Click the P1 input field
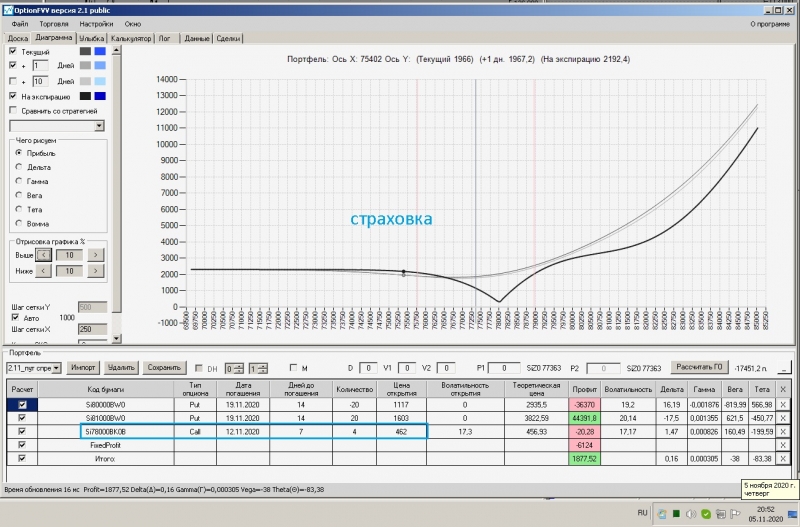 point(504,368)
